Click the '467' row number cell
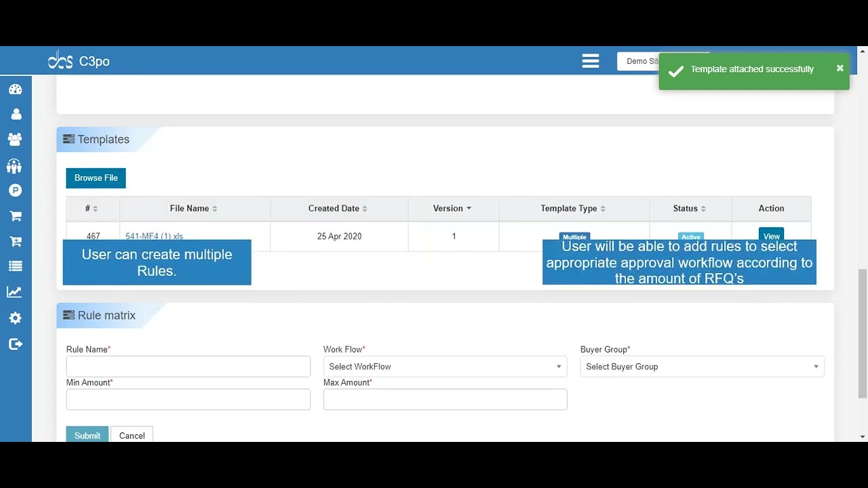Screen dimensions: 868x488 (93, 237)
